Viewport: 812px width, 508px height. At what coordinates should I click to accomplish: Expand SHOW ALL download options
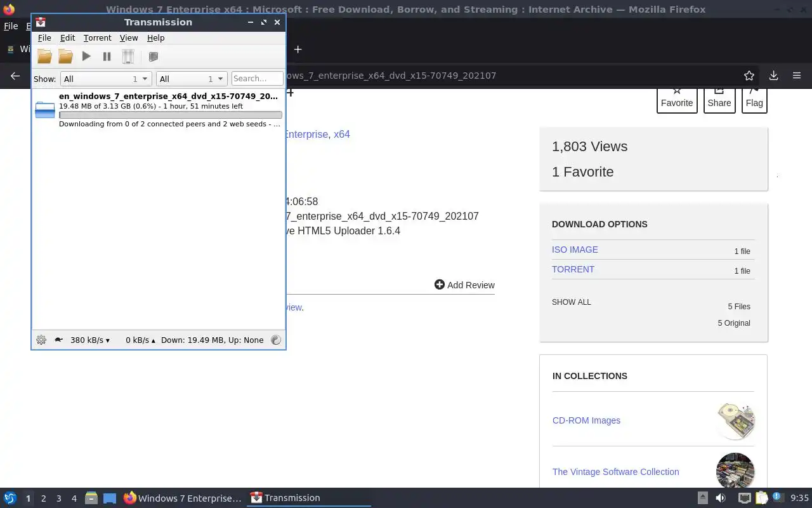coord(572,302)
